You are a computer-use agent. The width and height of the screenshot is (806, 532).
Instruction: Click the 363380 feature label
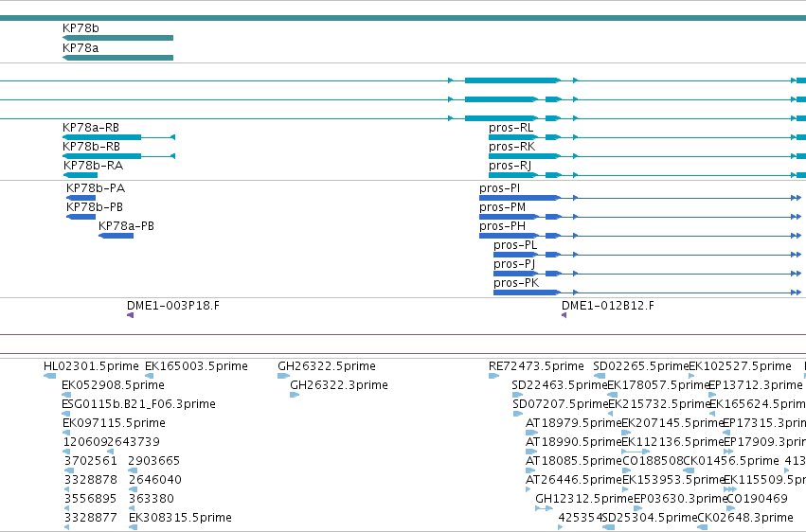[x=152, y=499]
